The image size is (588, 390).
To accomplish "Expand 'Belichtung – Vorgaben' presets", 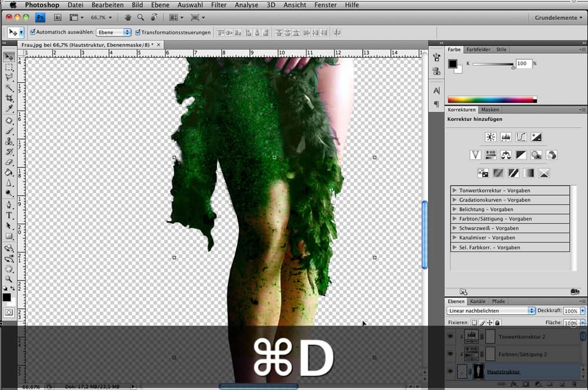I will (x=455, y=209).
